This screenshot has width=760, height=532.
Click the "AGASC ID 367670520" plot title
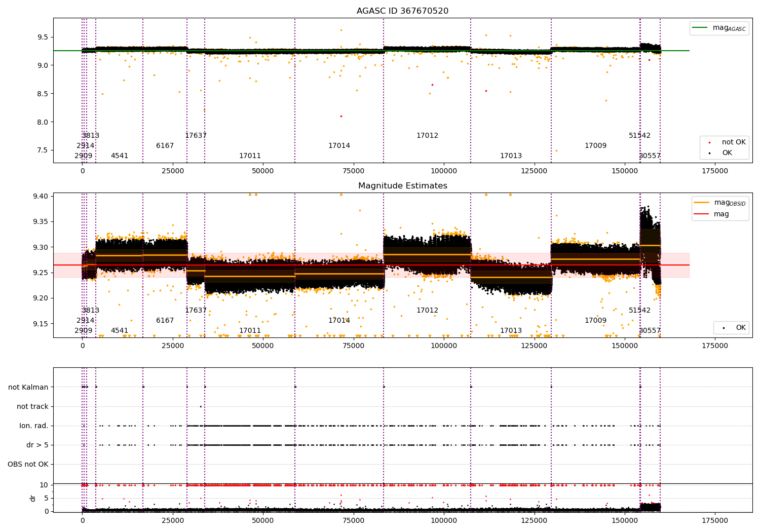[x=402, y=11]
